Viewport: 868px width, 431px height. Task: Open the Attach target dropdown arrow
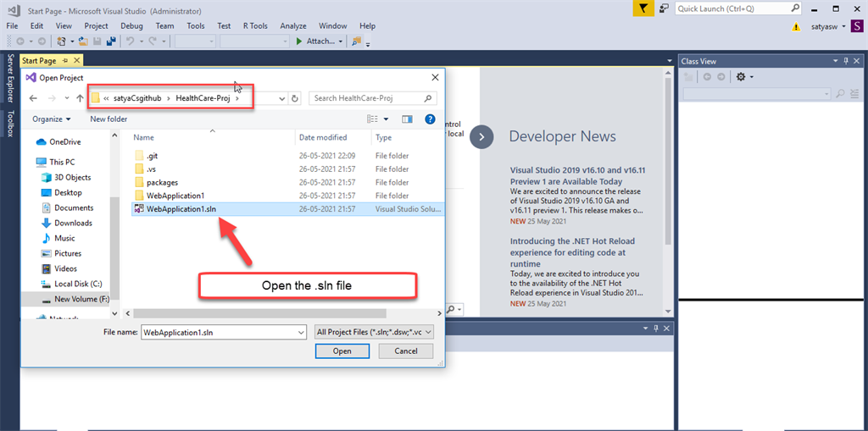[x=339, y=41]
